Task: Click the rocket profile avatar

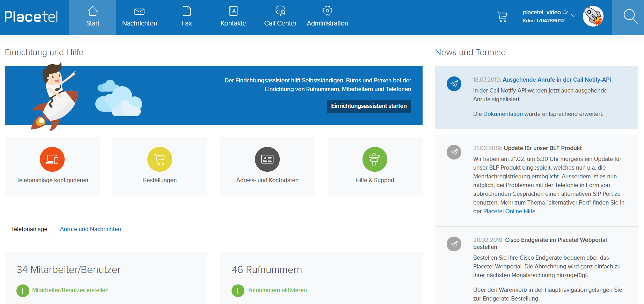Action: pos(593,16)
